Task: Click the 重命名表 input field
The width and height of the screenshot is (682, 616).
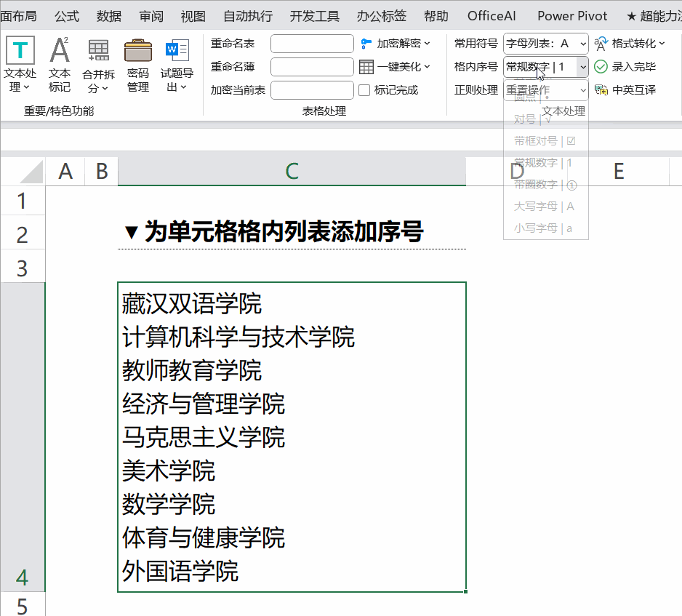Action: 312,44
